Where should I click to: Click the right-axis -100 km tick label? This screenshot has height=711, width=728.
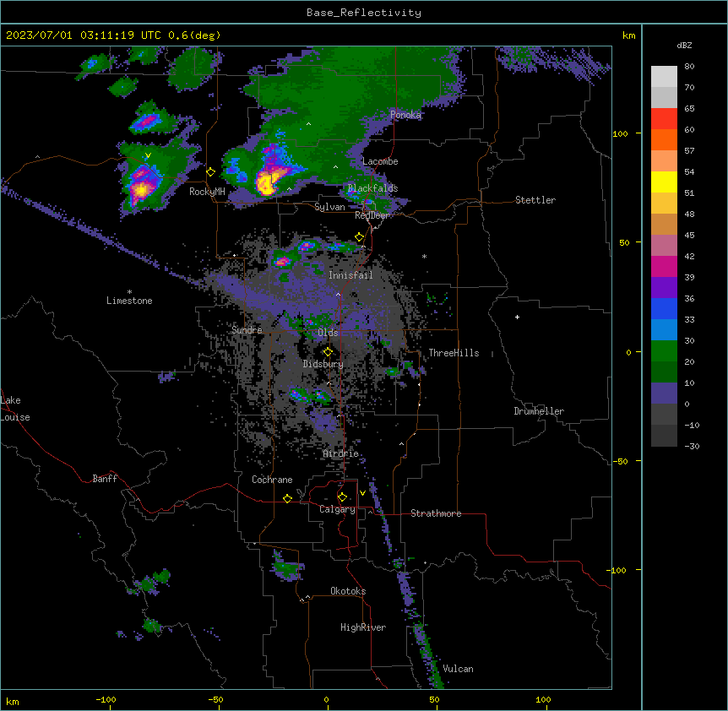pyautogui.click(x=617, y=570)
